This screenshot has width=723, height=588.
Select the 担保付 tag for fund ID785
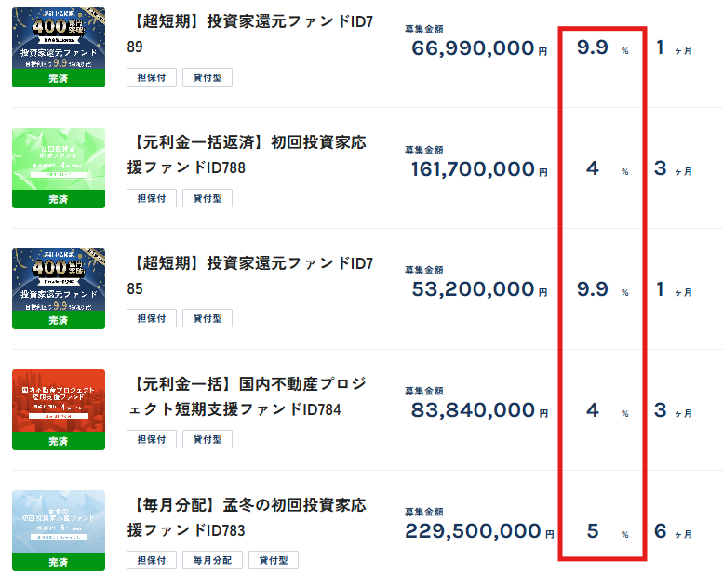(151, 319)
